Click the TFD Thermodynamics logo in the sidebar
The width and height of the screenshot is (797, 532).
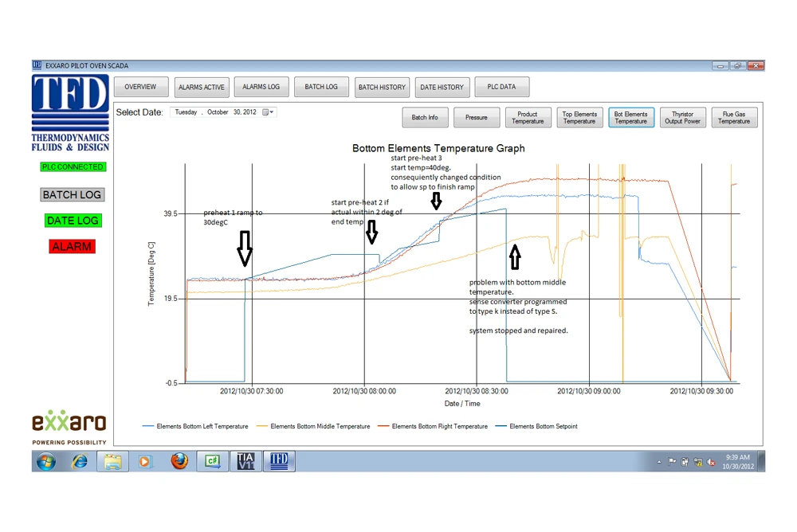pos(69,106)
